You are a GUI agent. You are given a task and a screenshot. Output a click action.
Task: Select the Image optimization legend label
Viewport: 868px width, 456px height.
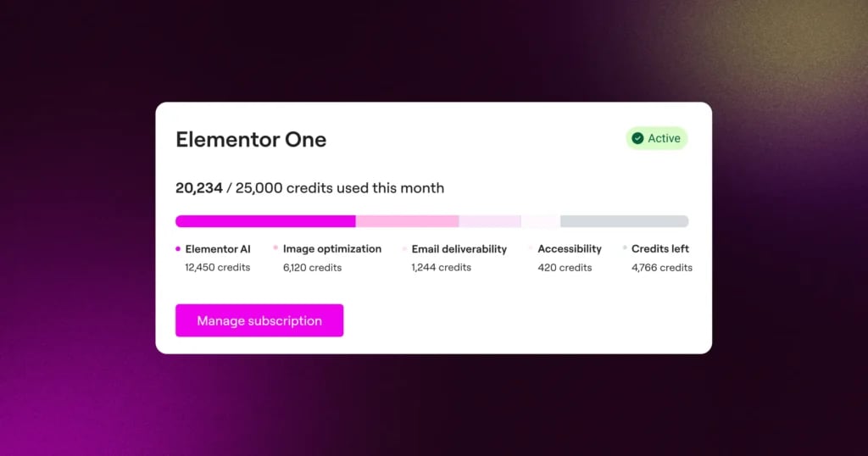(332, 249)
